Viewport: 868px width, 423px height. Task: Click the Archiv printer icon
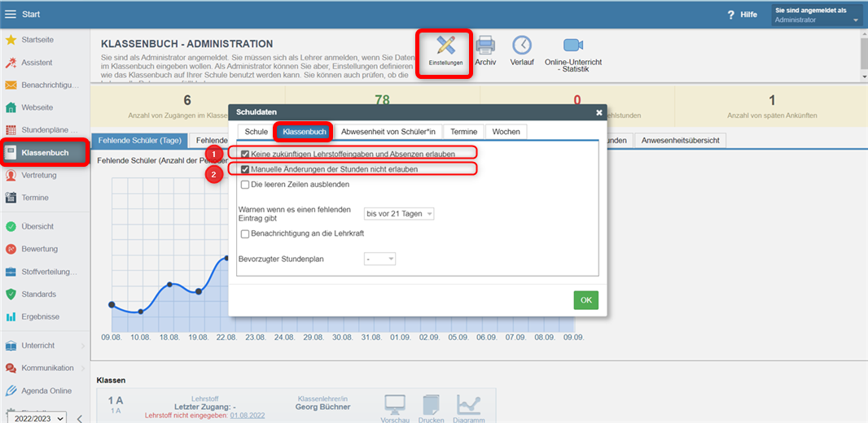(485, 47)
